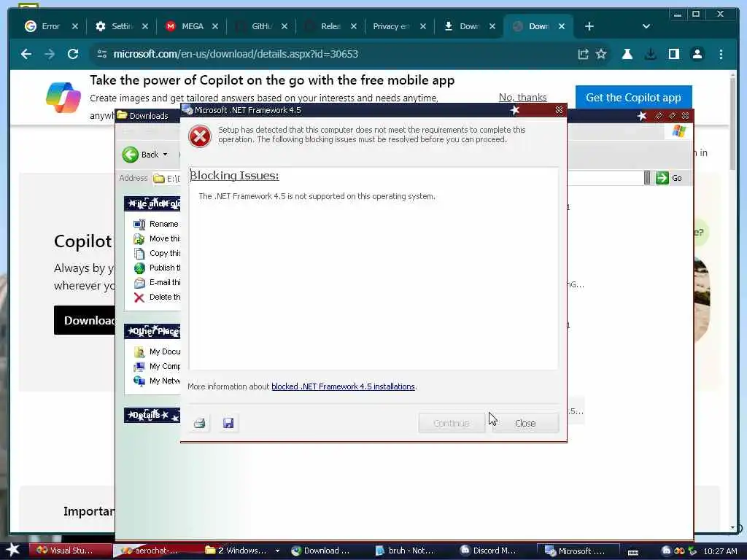This screenshot has height=560, width=747.
Task: Open Chrome three-dot menu
Action: tap(721, 54)
